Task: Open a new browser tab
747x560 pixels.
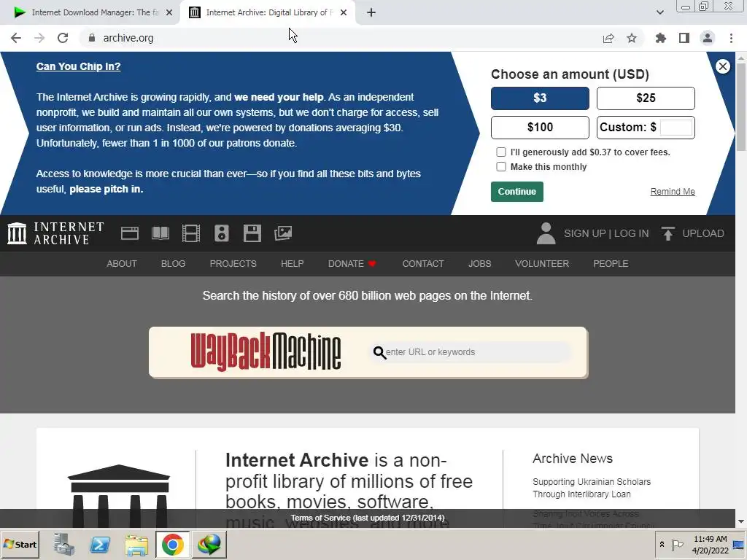Action: pyautogui.click(x=371, y=13)
